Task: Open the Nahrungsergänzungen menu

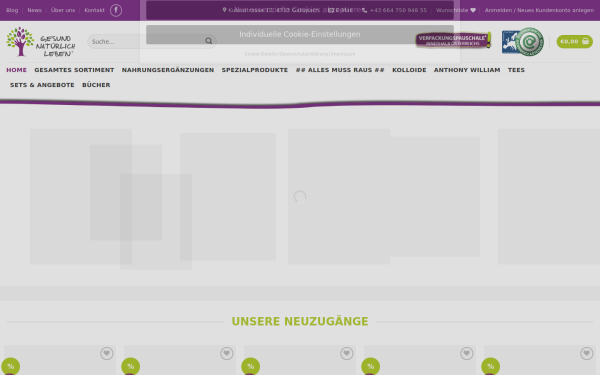Action: [168, 70]
